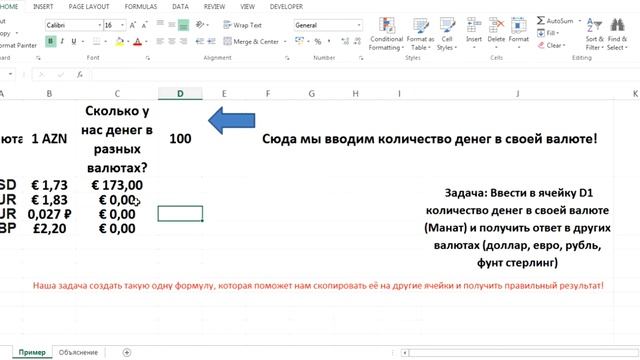Select cell with value 100
Image resolution: width=640 pixels, height=360 pixels.
click(180, 138)
